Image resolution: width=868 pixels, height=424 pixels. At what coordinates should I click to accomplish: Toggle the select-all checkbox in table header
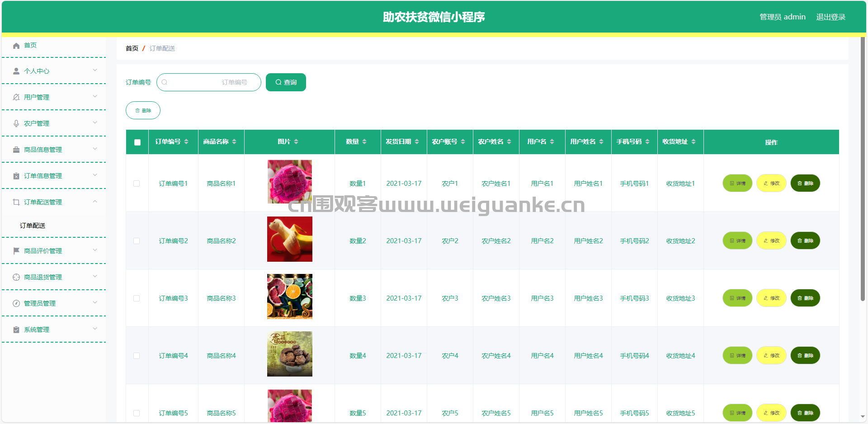click(x=137, y=142)
